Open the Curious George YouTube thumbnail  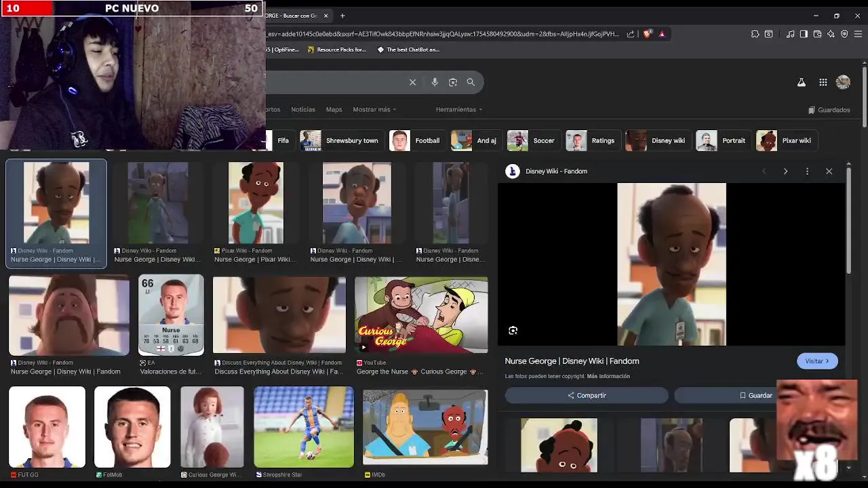(x=421, y=315)
